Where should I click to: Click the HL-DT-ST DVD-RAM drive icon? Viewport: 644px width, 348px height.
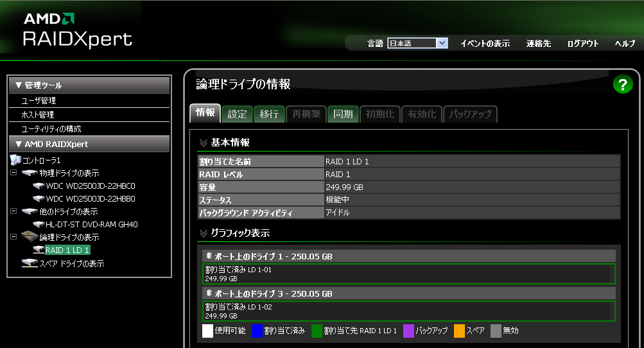click(x=39, y=224)
